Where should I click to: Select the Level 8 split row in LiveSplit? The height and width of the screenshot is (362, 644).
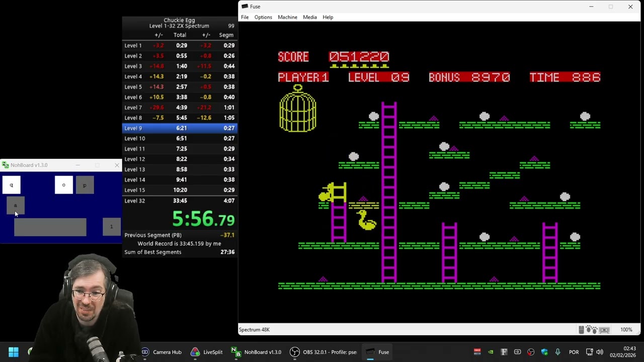point(180,118)
